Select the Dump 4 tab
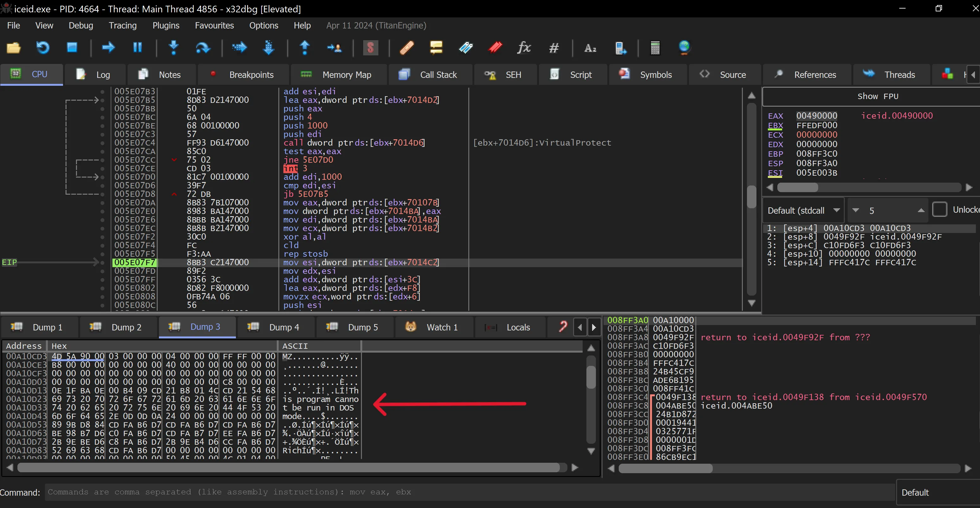 [x=275, y=327]
